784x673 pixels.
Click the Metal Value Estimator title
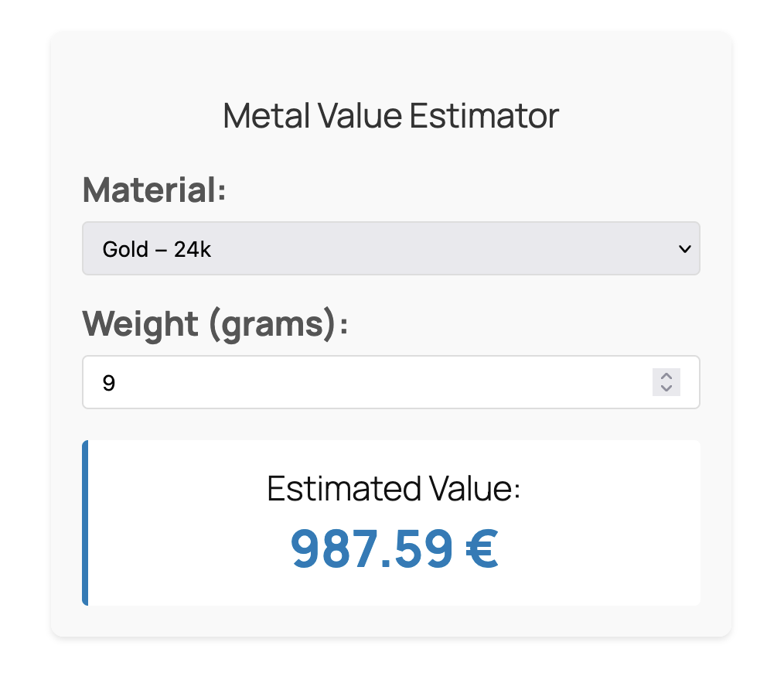pos(391,115)
